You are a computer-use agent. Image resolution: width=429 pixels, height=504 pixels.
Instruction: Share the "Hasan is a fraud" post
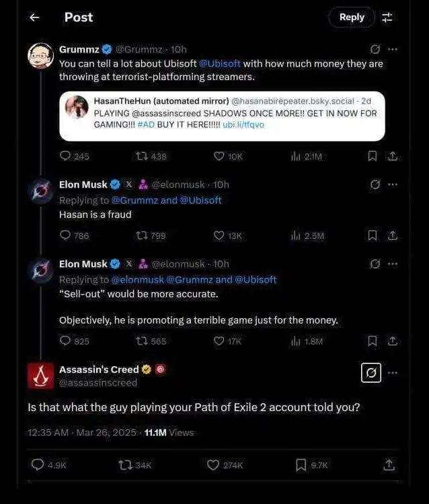393,236
